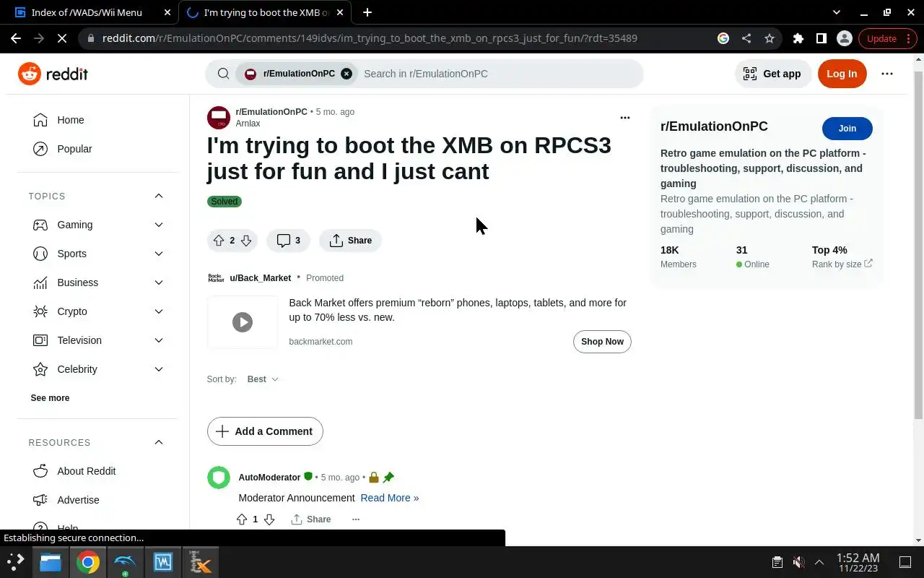The height and width of the screenshot is (578, 924).
Task: Click the Get app button
Action: 772,74
